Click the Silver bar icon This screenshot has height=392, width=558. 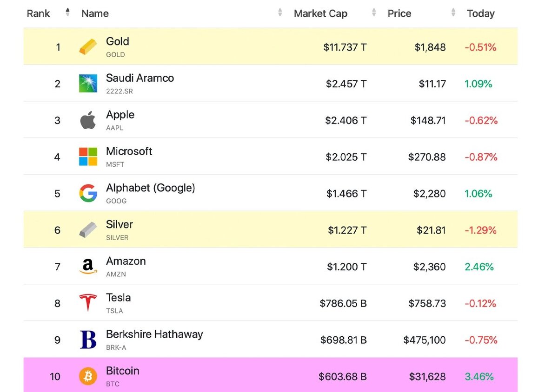tap(88, 230)
